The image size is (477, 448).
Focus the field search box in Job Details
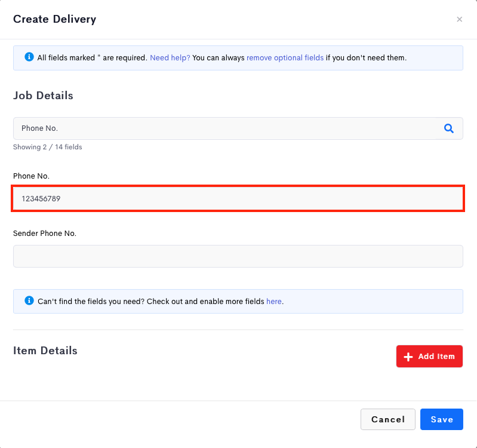(225, 128)
